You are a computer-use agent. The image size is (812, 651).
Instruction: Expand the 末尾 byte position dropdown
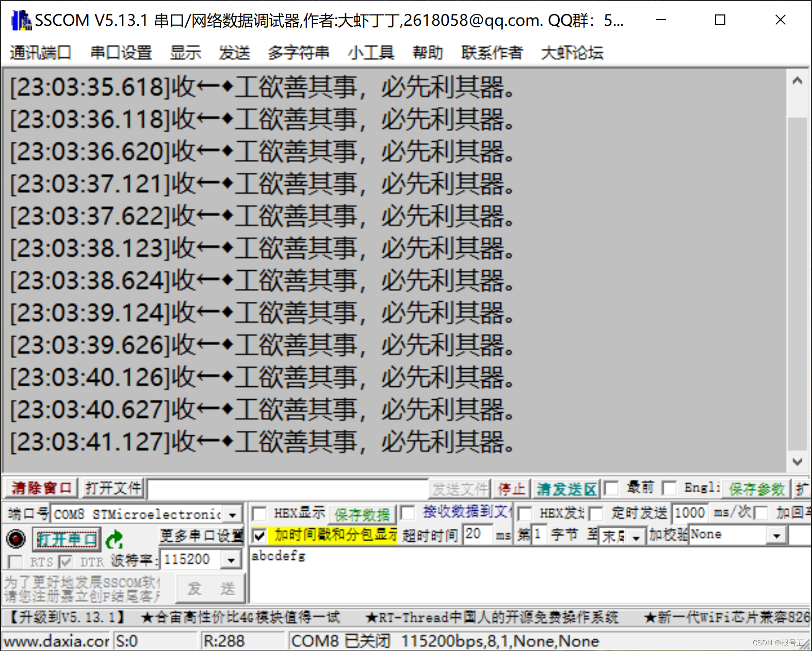point(636,537)
